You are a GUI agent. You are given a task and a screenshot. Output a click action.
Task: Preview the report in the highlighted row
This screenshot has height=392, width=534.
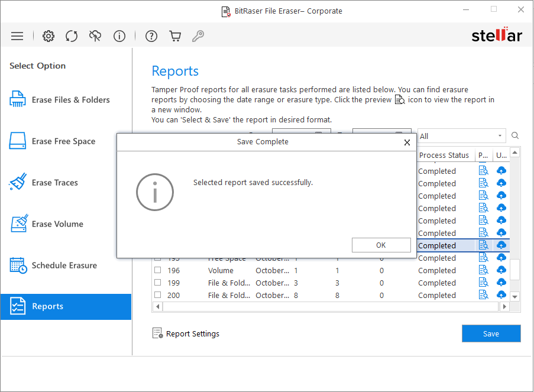point(483,245)
